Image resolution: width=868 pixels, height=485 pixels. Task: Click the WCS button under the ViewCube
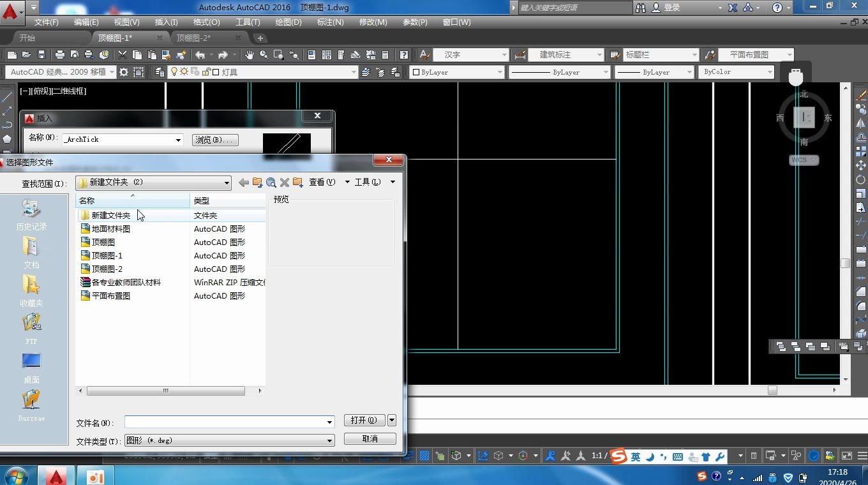click(804, 160)
